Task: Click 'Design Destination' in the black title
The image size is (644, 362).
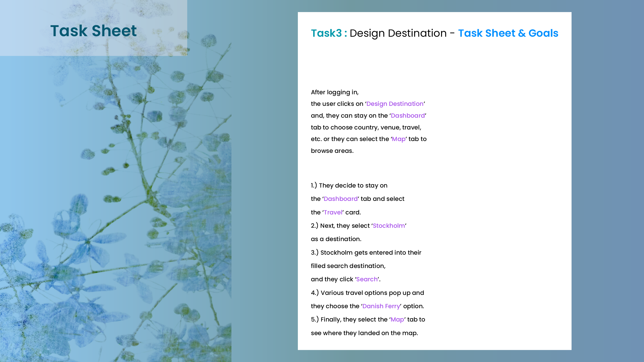Action: (398, 33)
